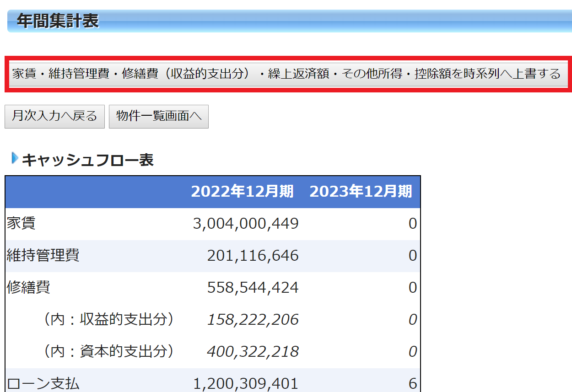
Task: Select the 修繕費 row label
Action: coord(28,287)
